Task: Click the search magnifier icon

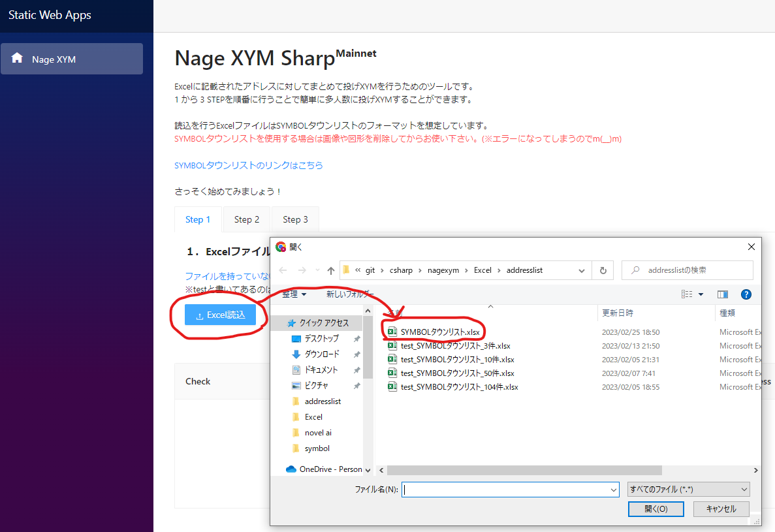Action: click(x=636, y=270)
